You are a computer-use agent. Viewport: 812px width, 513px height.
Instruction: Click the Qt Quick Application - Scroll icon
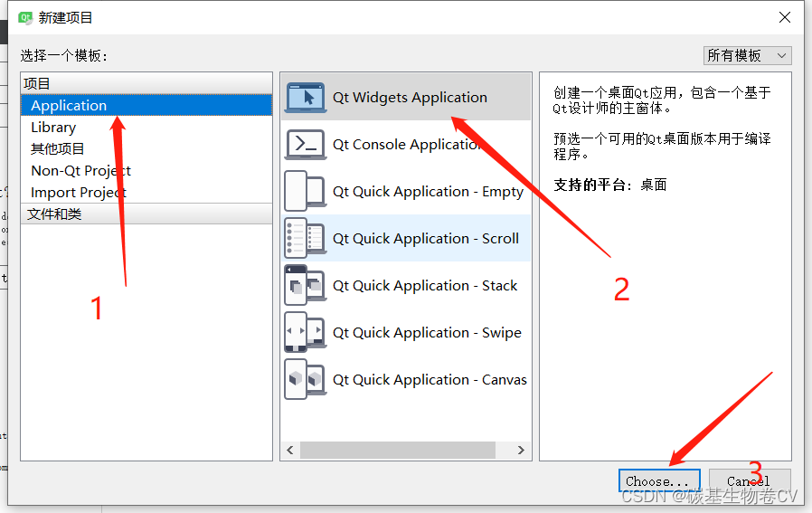tap(306, 238)
